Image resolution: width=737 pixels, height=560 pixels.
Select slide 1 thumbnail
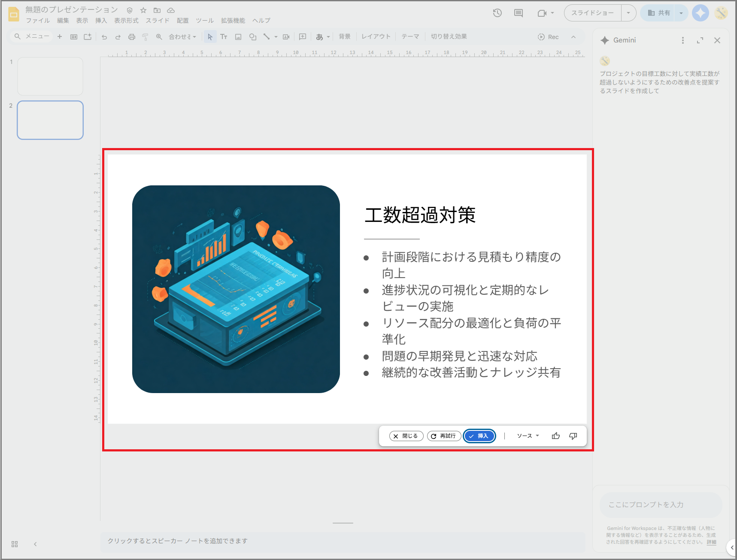50,76
